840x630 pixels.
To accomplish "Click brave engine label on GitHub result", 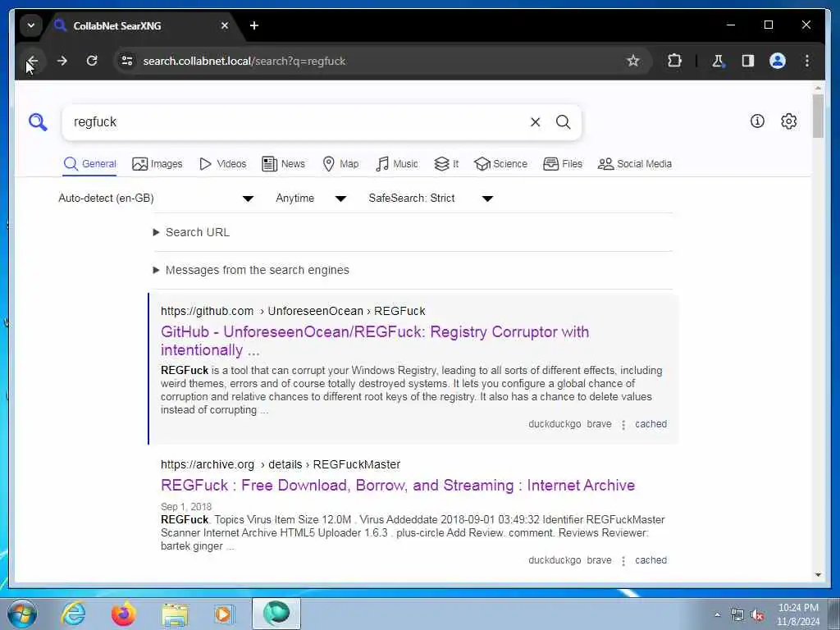I will 599,424.
